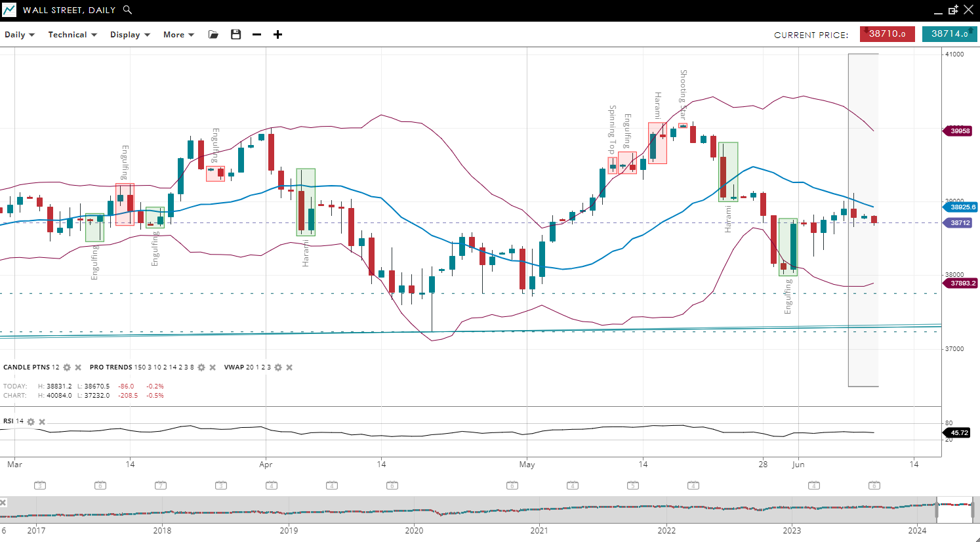Screen dimensions: 980x542
Task: Open VWAP indicator settings gear
Action: 278,367
